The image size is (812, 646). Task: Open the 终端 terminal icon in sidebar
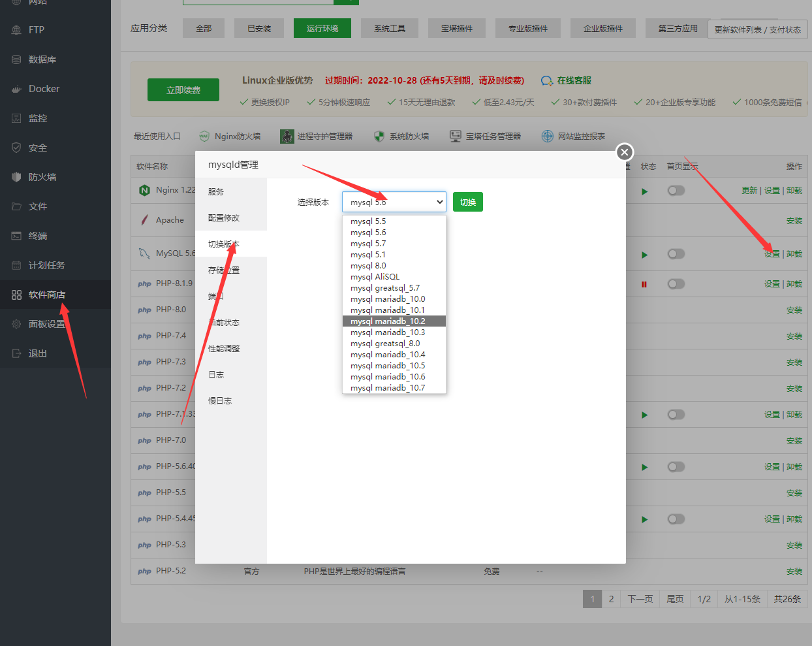(16, 236)
